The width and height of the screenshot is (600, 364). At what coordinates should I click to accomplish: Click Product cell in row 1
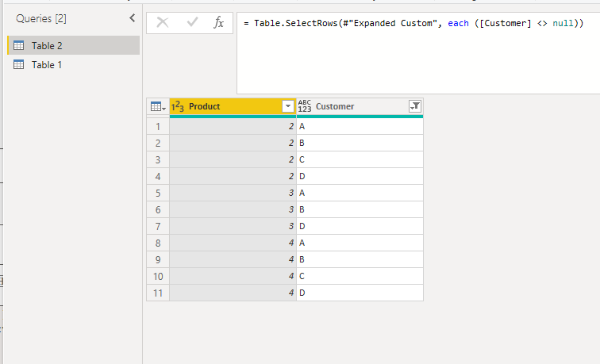click(x=233, y=126)
